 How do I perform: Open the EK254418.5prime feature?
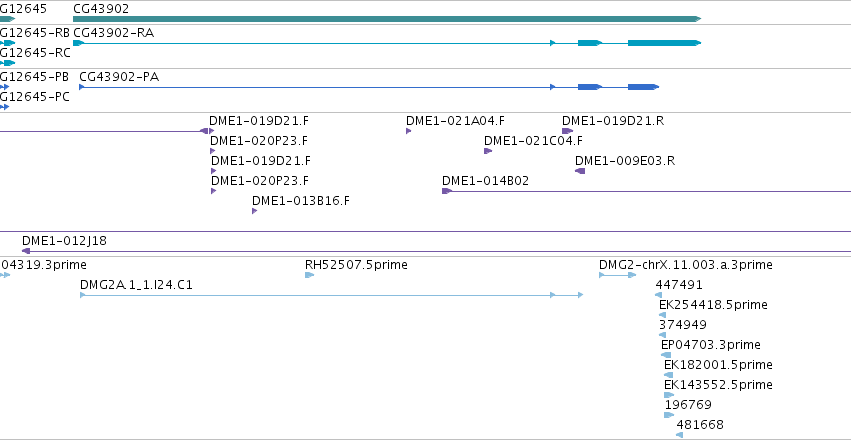coord(662,315)
